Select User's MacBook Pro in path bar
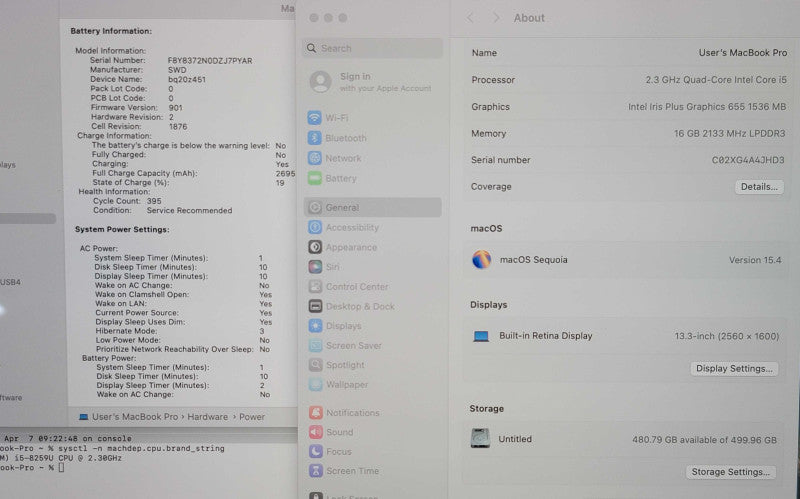The image size is (800, 499). tap(135, 417)
